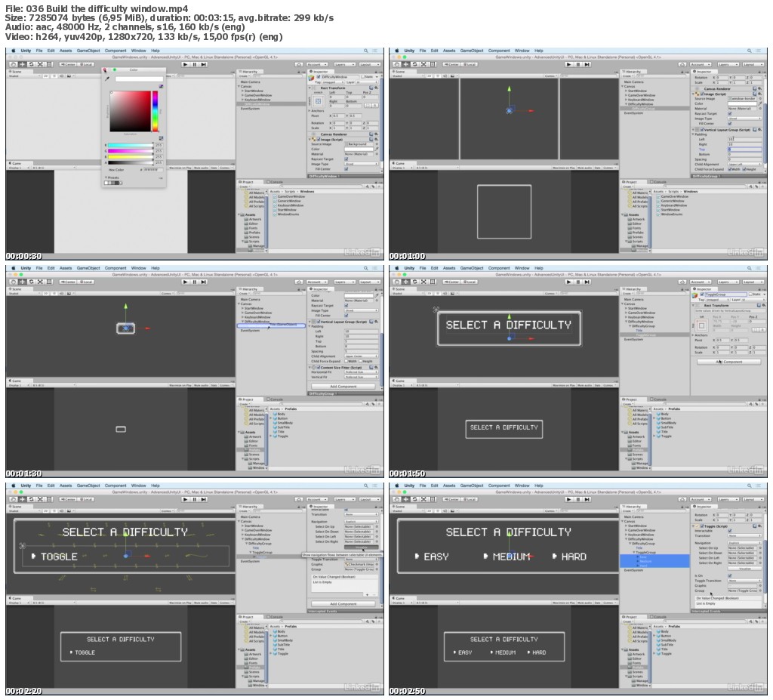Screen dimensions: 773x700
Task: Click the Visualize button in the 00:02:50 Inspector
Action: [744, 569]
